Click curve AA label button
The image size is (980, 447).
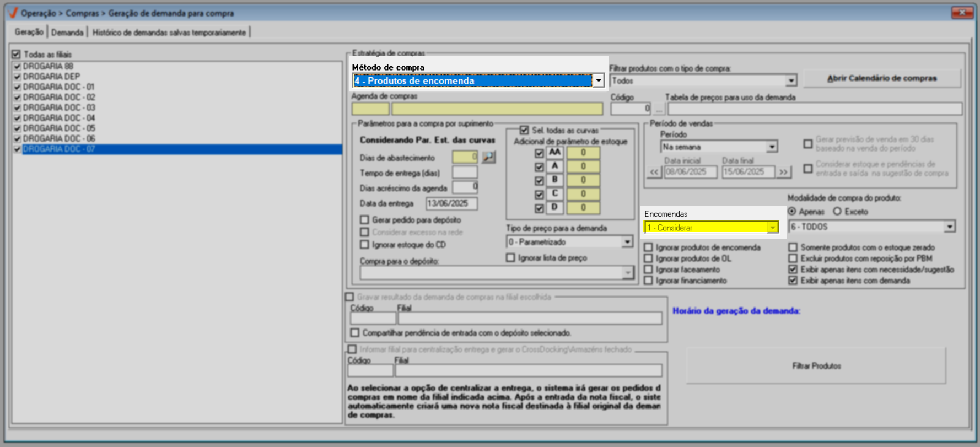point(554,153)
